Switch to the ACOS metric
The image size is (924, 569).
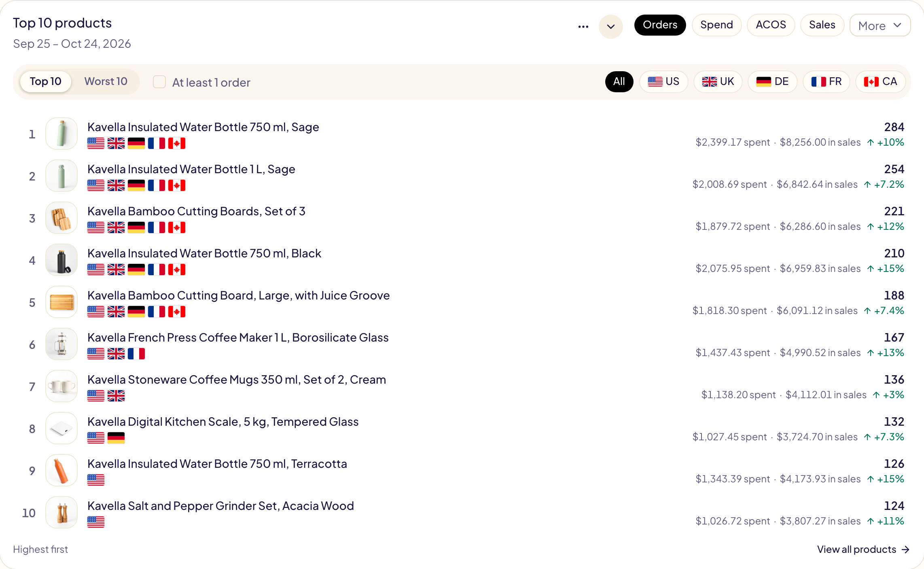coord(771,25)
